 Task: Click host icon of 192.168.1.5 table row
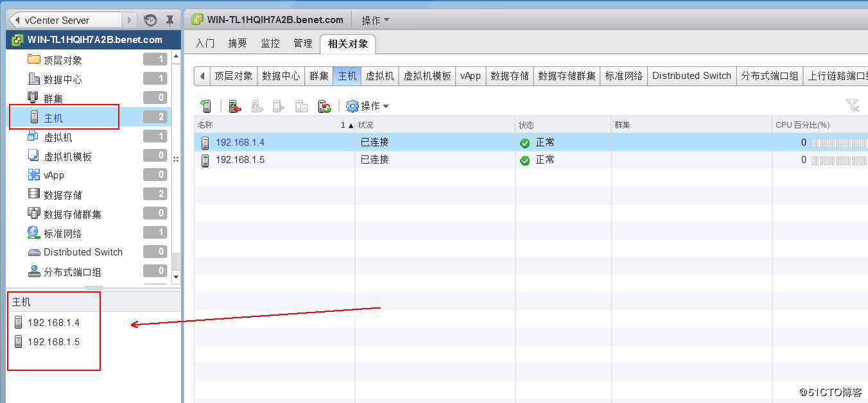(205, 160)
